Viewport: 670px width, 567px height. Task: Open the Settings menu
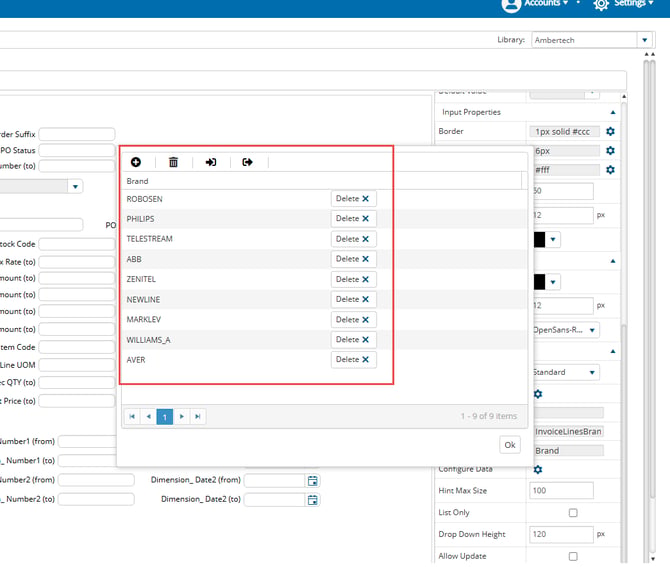pos(634,3)
